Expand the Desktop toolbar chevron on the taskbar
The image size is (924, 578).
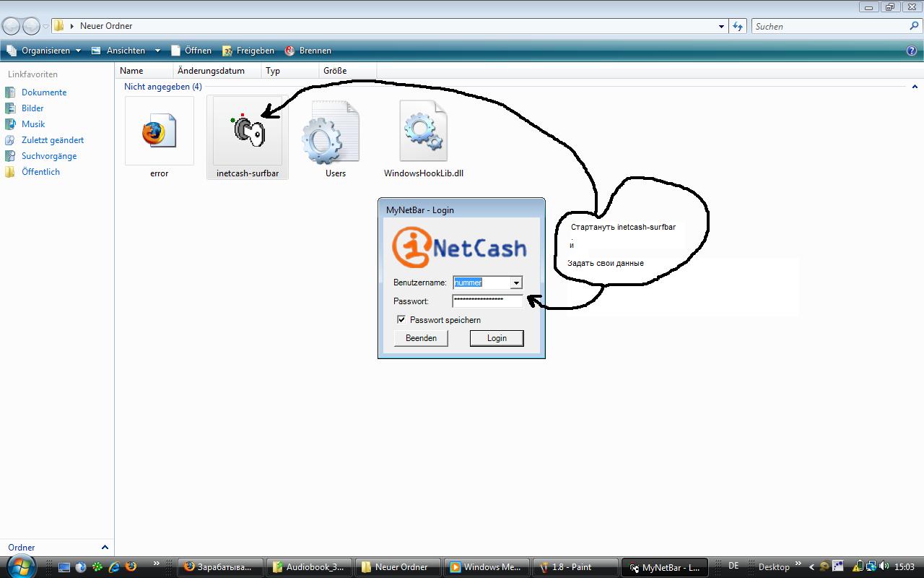(798, 564)
